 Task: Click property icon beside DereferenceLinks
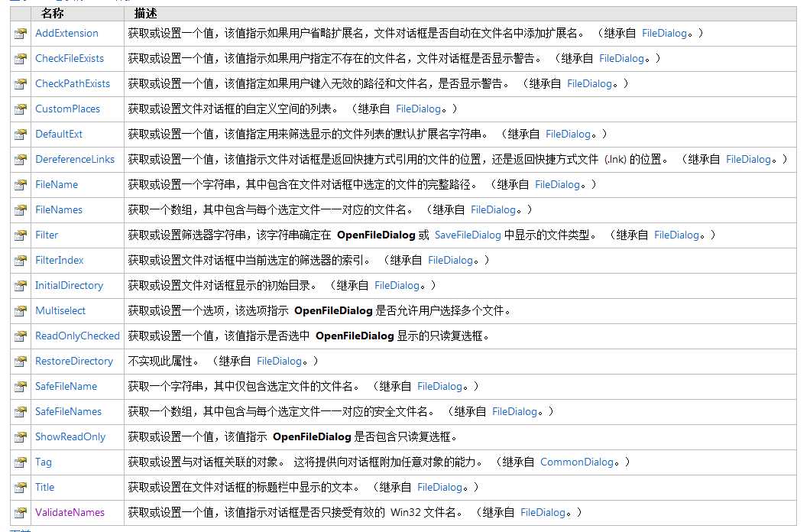tap(20, 160)
